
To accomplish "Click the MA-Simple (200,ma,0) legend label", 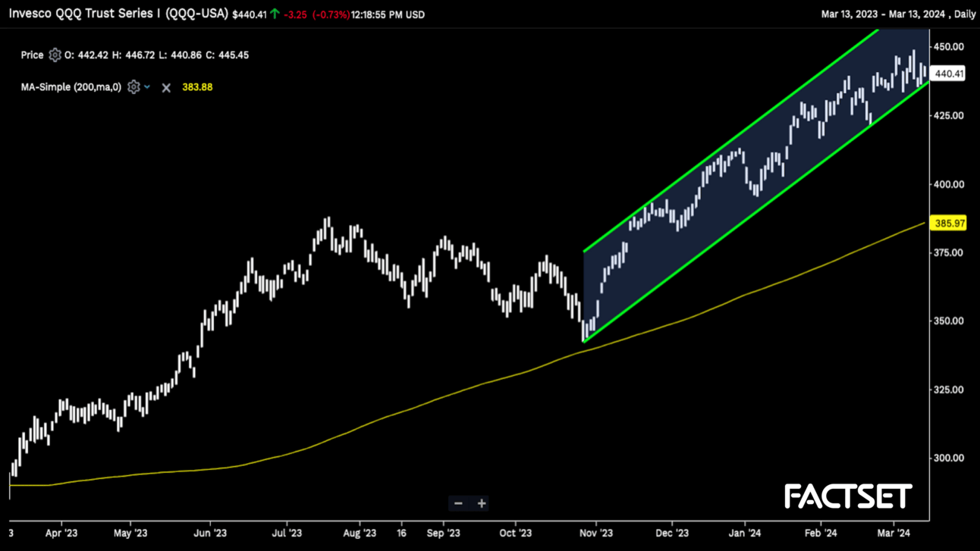I will pyautogui.click(x=71, y=87).
